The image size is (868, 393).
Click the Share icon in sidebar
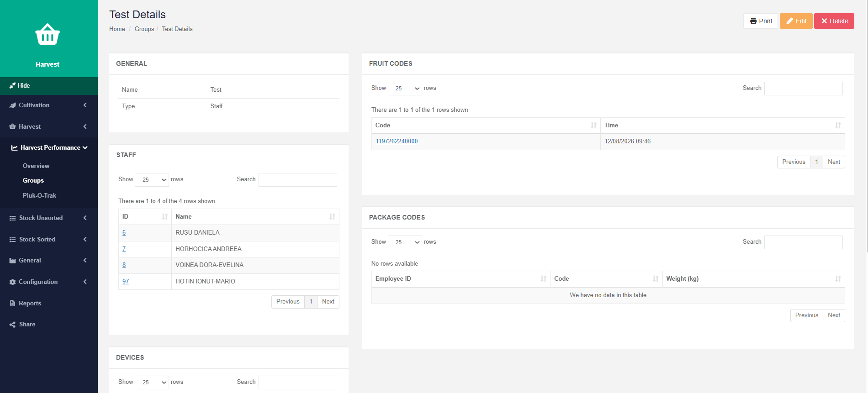tap(12, 324)
